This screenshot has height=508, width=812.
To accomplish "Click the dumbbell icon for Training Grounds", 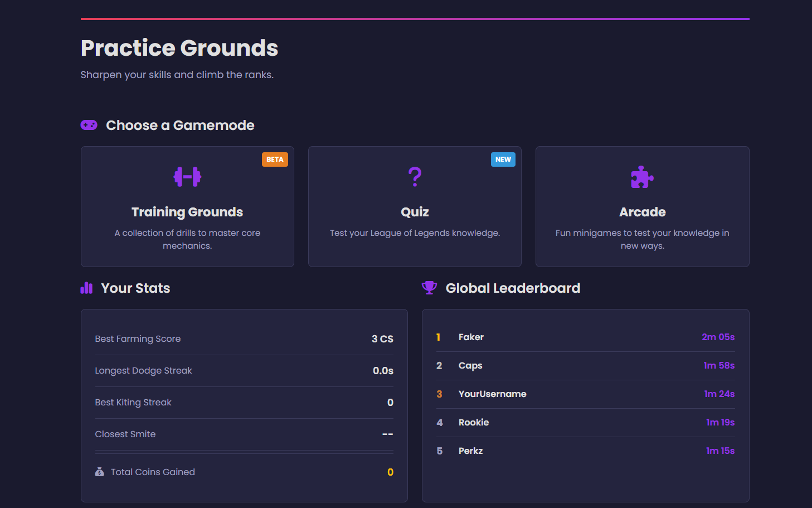I will tap(187, 177).
